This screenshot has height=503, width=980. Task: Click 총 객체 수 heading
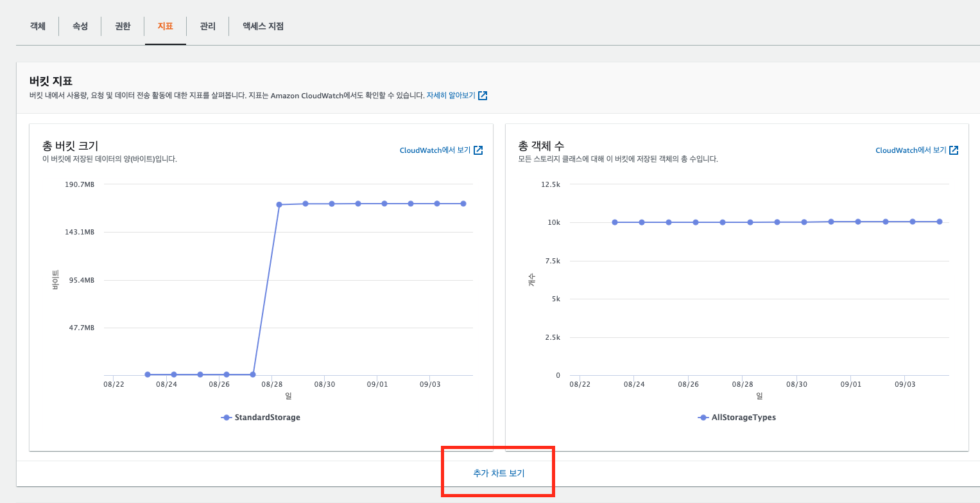click(x=541, y=146)
